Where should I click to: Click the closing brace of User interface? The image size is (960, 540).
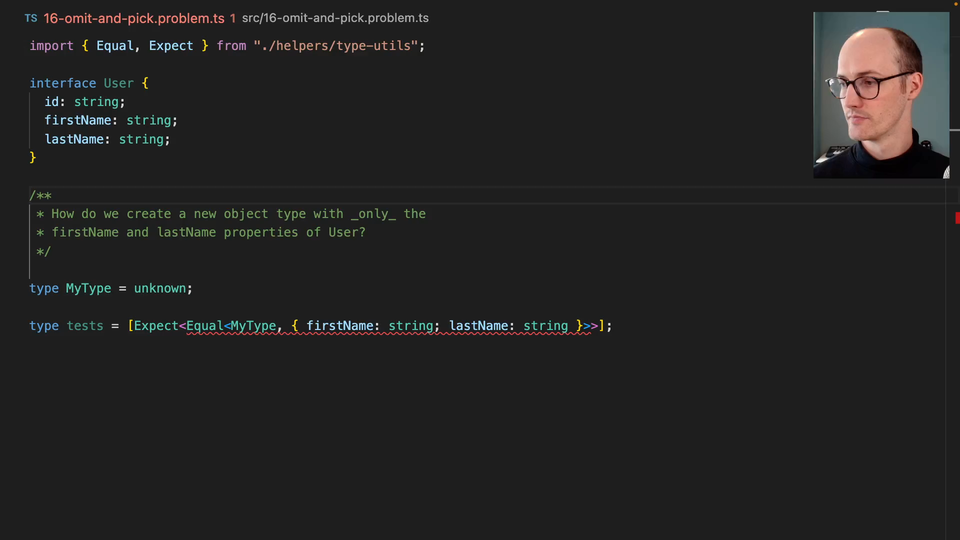point(33,157)
